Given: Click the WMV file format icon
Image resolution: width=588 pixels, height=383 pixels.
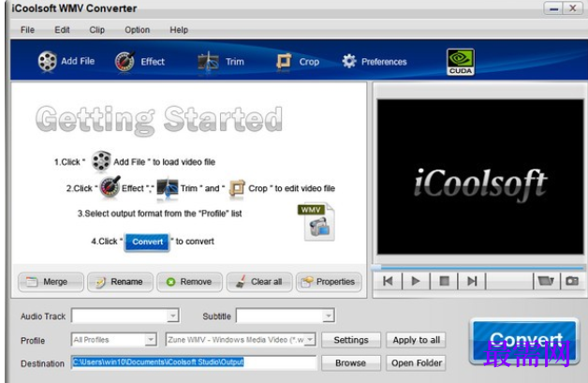Looking at the screenshot, I should (x=316, y=222).
